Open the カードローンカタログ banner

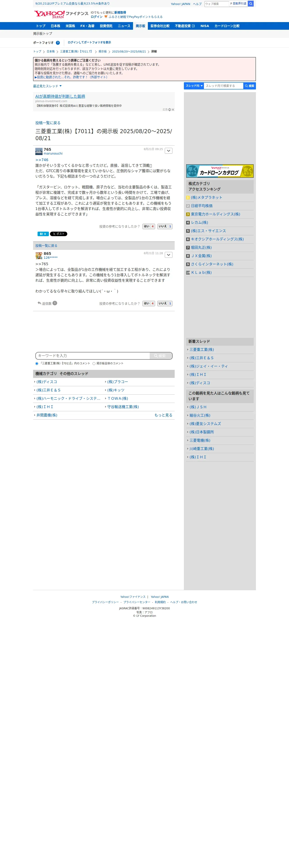point(220,171)
